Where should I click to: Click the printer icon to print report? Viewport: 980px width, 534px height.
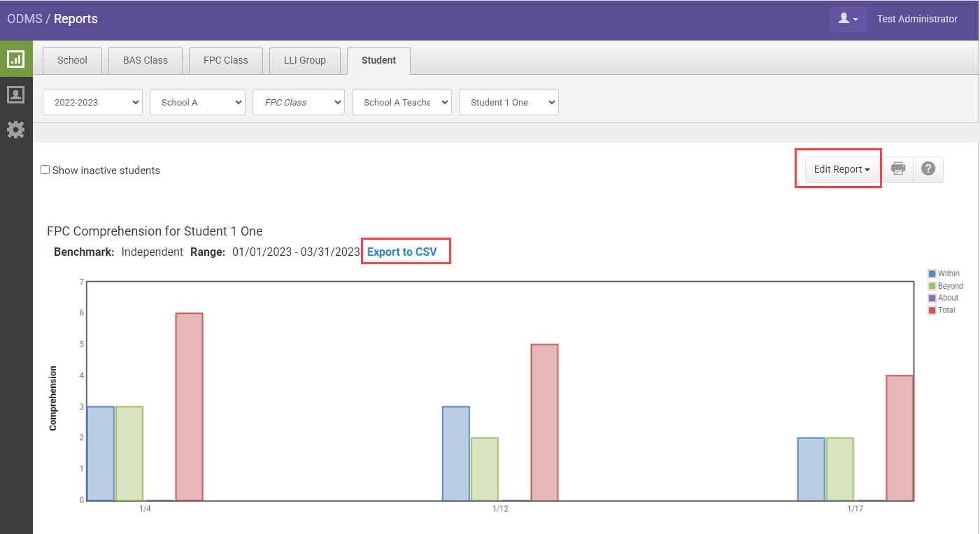click(898, 169)
